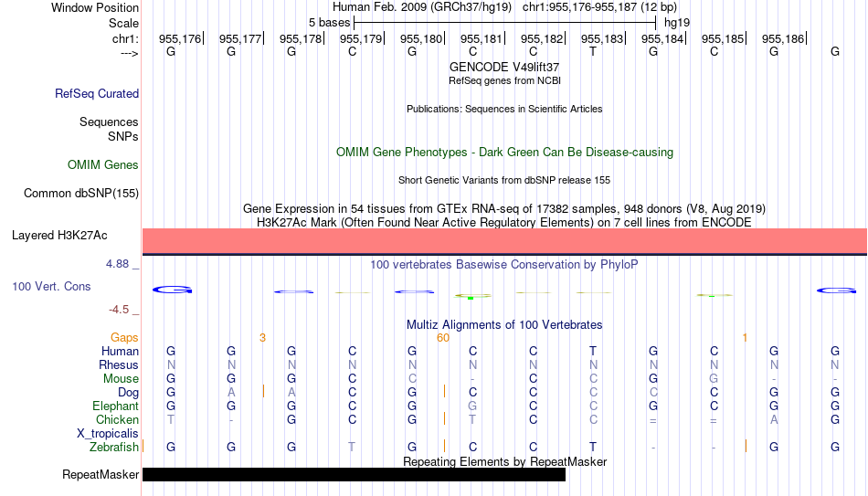The height and width of the screenshot is (496, 868).
Task: Click the GTEx Gene Expression track title
Action: [x=504, y=208]
